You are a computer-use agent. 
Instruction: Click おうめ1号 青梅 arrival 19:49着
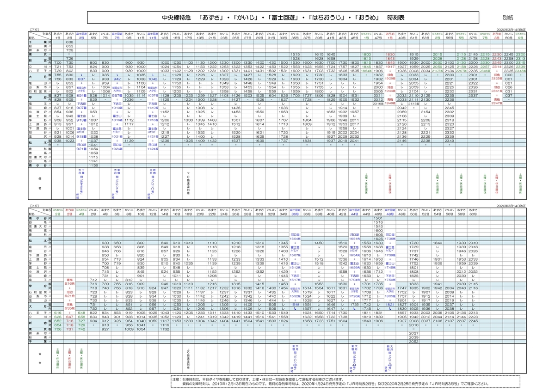(x=391, y=103)
